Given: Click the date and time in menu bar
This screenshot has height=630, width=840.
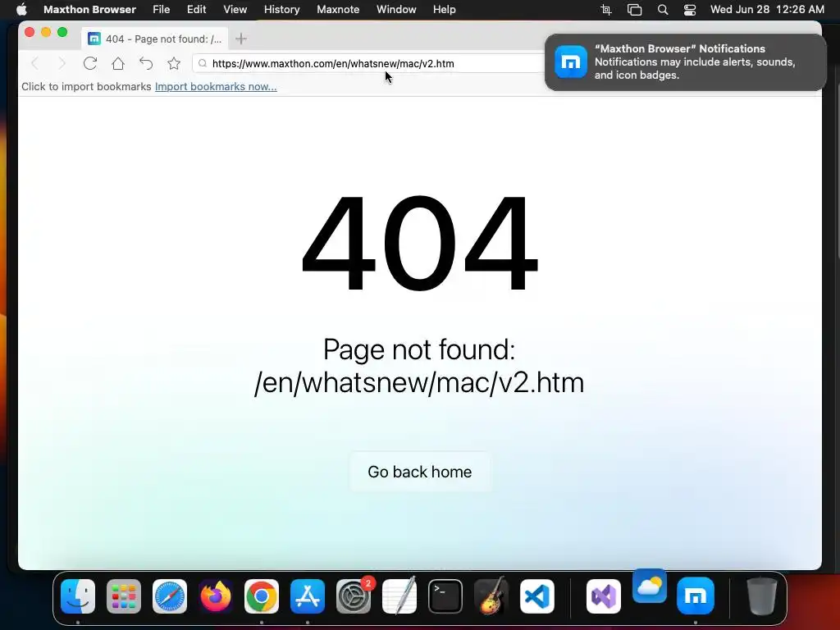Looking at the screenshot, I should (767, 10).
